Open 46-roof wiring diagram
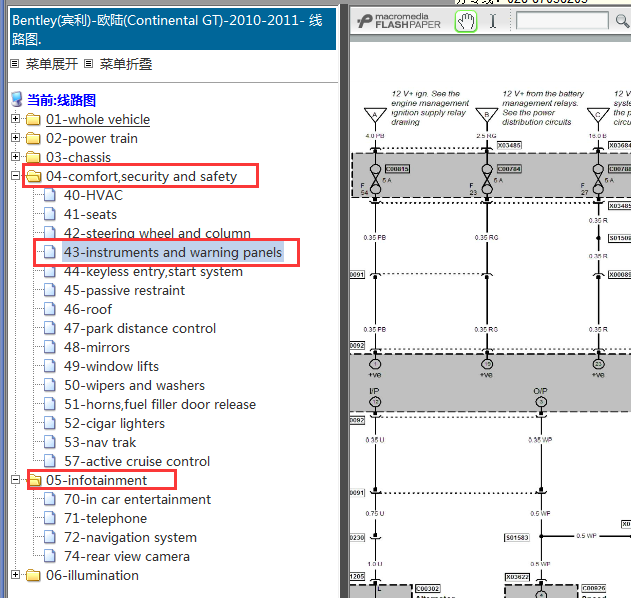Viewport: 631px width, 598px height. tap(88, 309)
